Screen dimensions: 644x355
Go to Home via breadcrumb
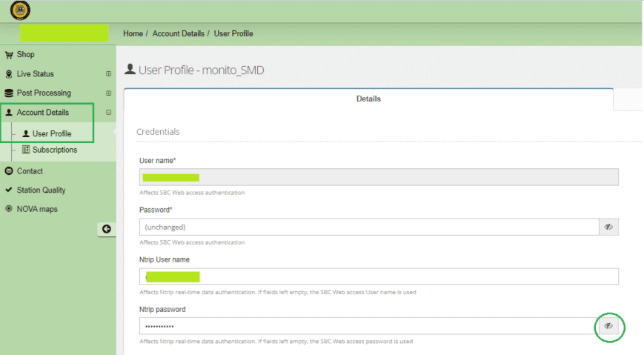pos(133,34)
